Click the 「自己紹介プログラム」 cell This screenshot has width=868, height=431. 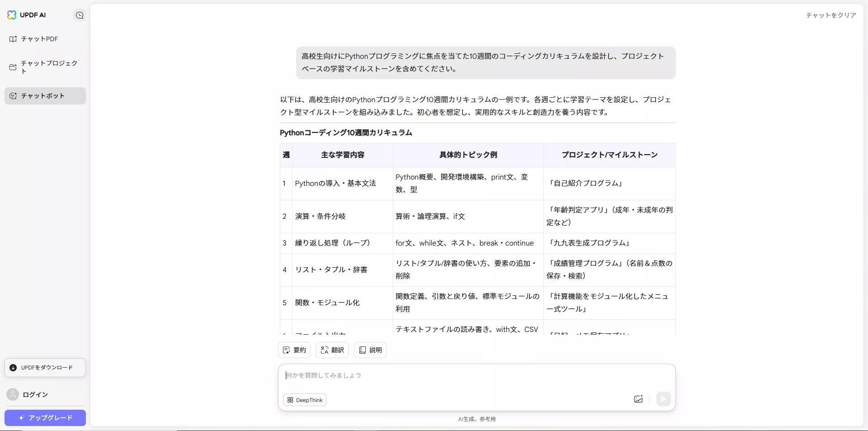pos(609,184)
